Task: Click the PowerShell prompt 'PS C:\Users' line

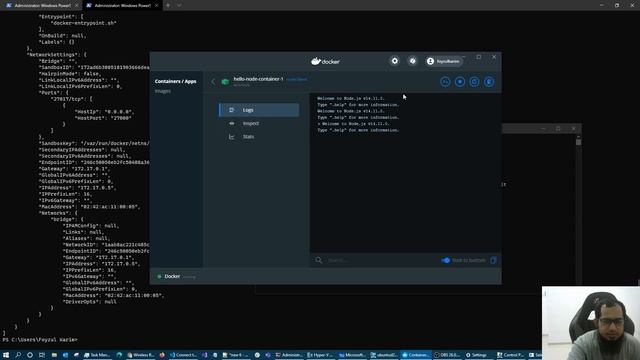Action: tap(40, 340)
